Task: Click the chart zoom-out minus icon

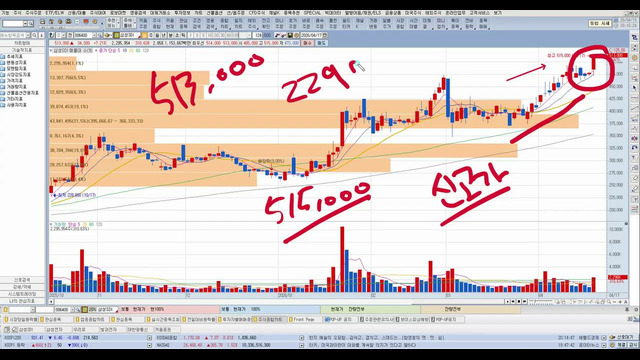Action: (614, 302)
